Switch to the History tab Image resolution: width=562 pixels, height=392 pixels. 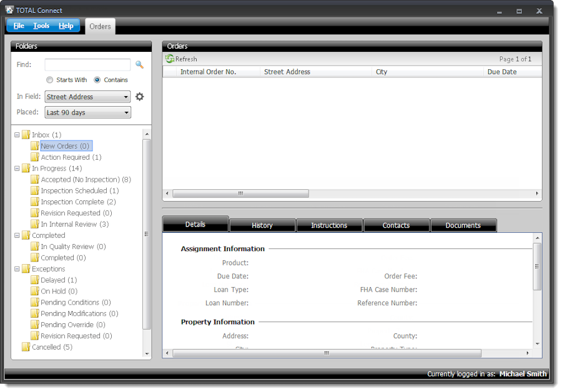(x=262, y=225)
